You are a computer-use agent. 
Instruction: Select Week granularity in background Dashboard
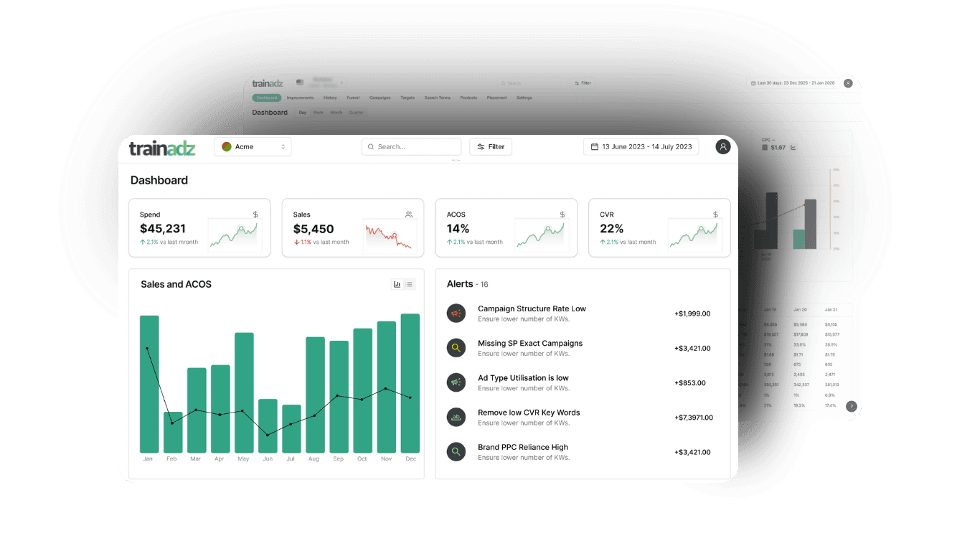pos(319,113)
